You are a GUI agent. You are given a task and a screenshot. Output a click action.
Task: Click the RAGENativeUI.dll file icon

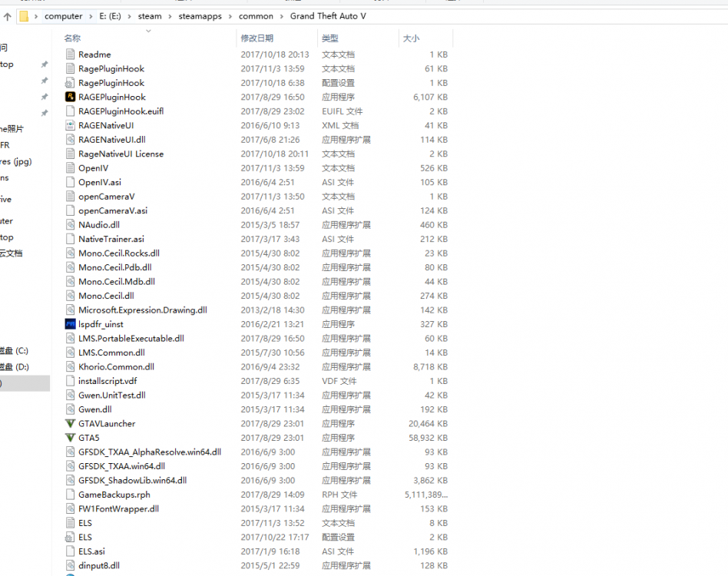pos(70,140)
